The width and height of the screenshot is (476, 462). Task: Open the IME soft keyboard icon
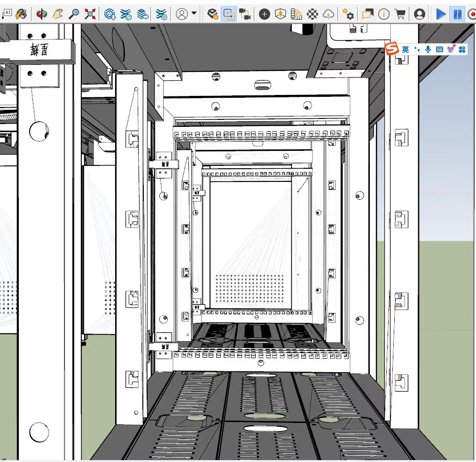(439, 49)
